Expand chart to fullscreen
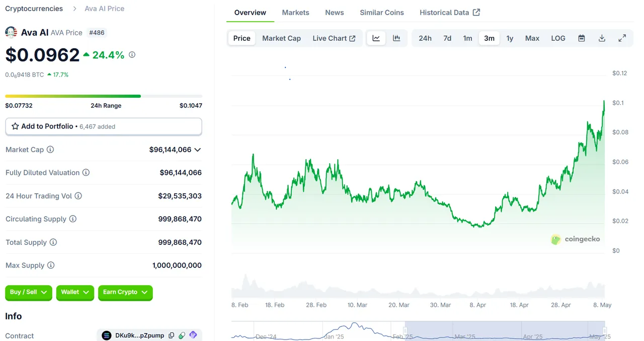 [x=622, y=38]
